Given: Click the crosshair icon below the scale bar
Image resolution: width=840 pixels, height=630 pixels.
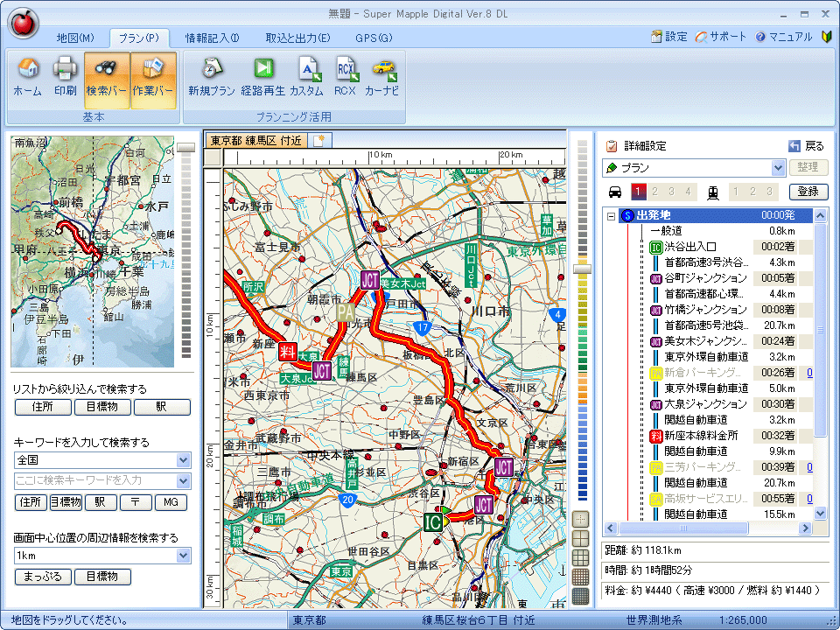Looking at the screenshot, I should (581, 519).
